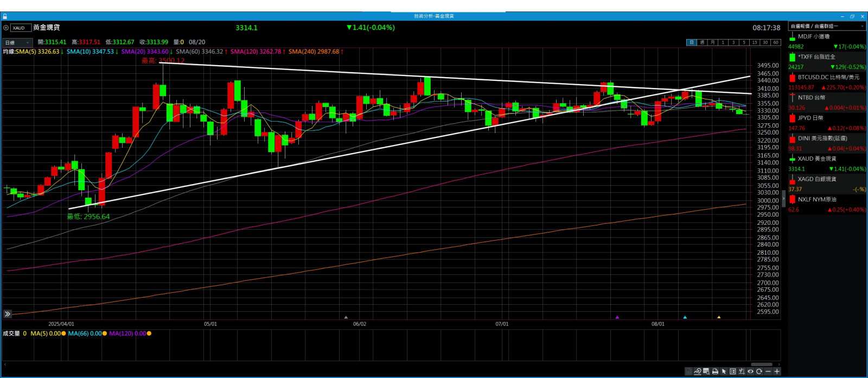
Task: Click the XAUD symbol input field
Action: pos(21,28)
